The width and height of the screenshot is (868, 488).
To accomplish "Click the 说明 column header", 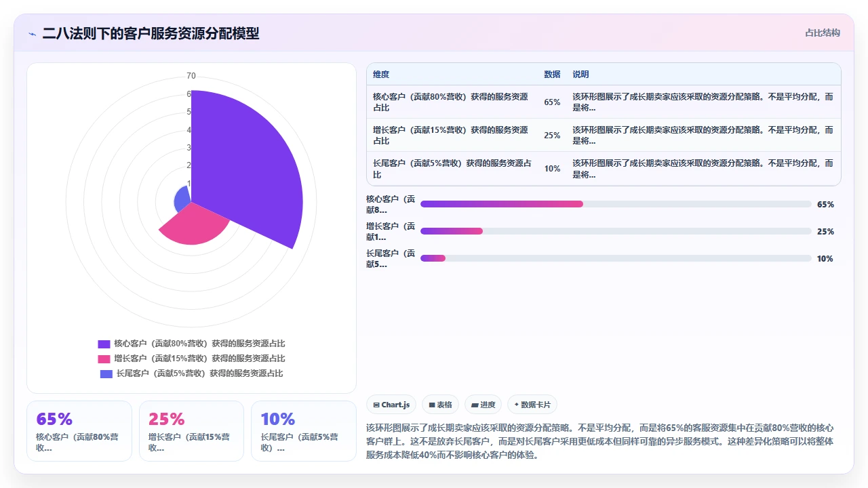I will pos(580,75).
